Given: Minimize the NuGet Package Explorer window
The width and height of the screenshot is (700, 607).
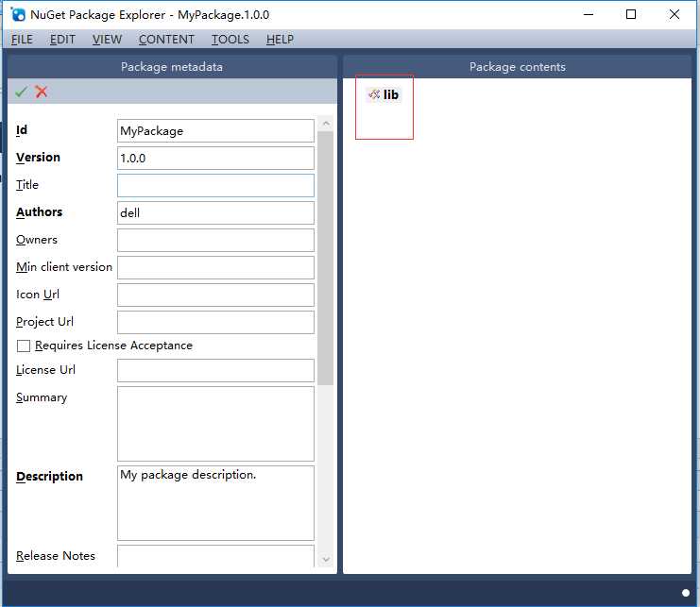Looking at the screenshot, I should tap(589, 15).
